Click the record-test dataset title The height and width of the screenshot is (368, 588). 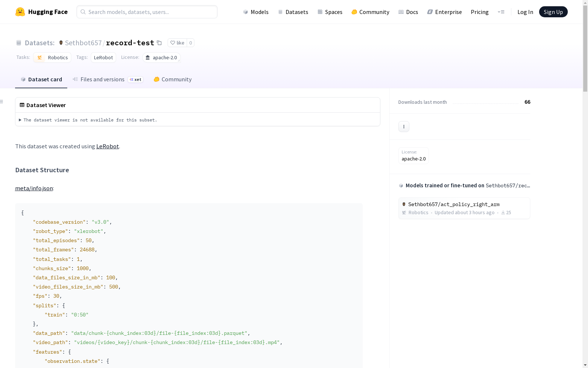[130, 43]
